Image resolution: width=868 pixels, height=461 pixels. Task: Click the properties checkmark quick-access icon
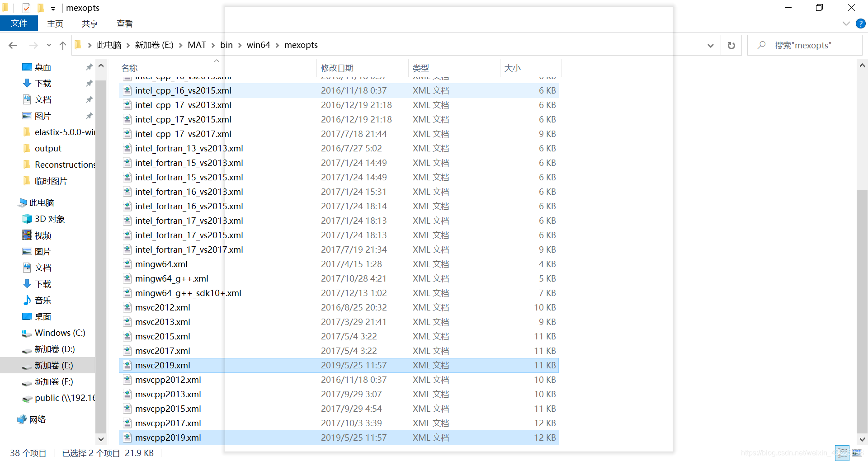(26, 8)
